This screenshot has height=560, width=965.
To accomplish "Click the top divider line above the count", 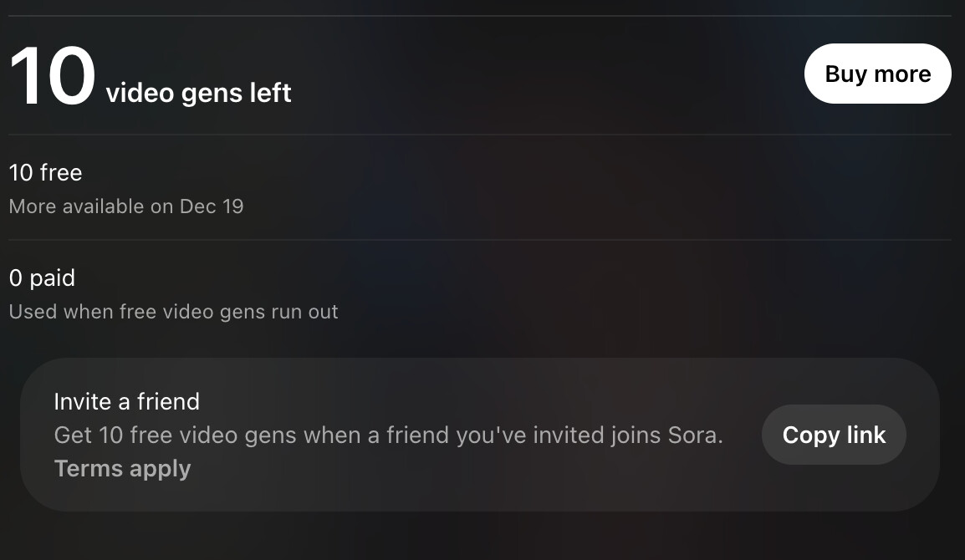I will click(480, 15).
